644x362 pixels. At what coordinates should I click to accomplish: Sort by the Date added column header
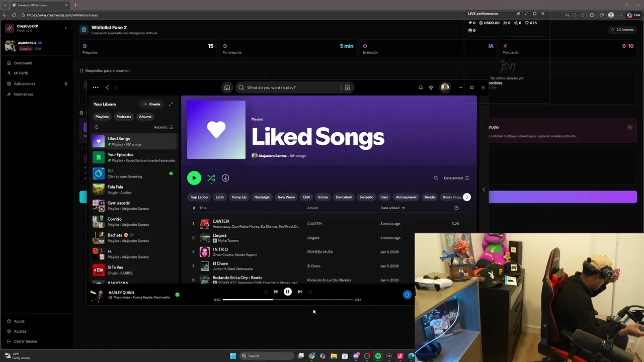pos(392,208)
